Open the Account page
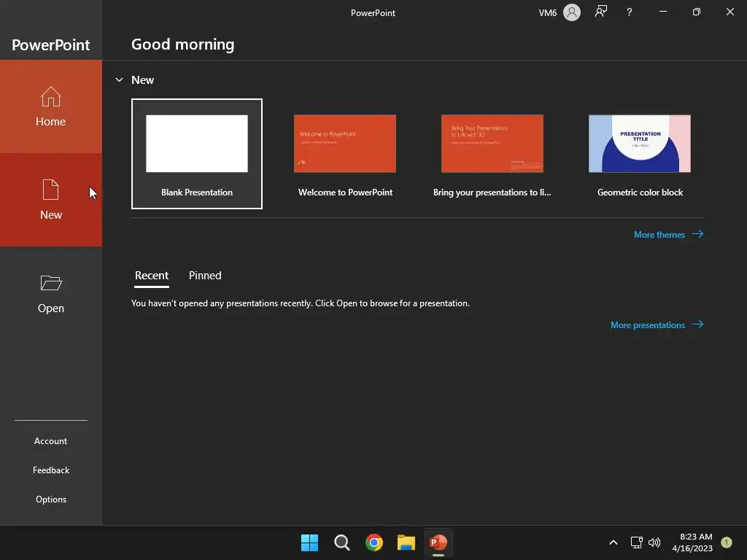747x560 pixels. coord(51,441)
